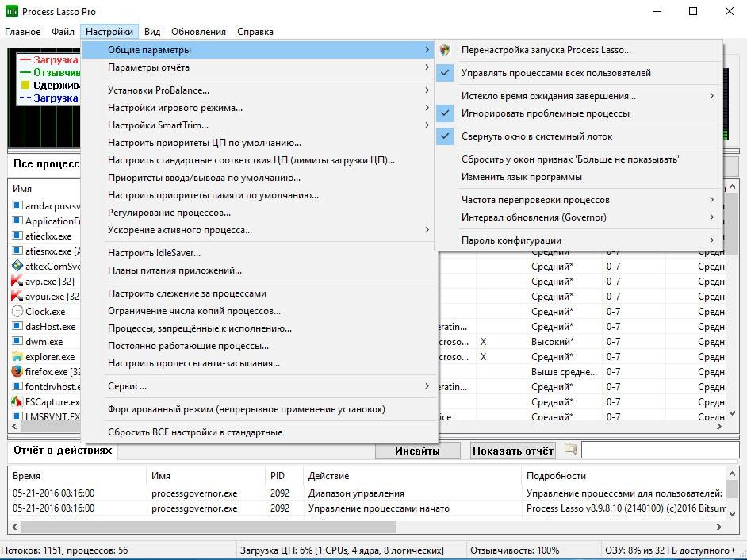Click the Показать отчёт button
Screen dimensions: 747x560
click(512, 451)
